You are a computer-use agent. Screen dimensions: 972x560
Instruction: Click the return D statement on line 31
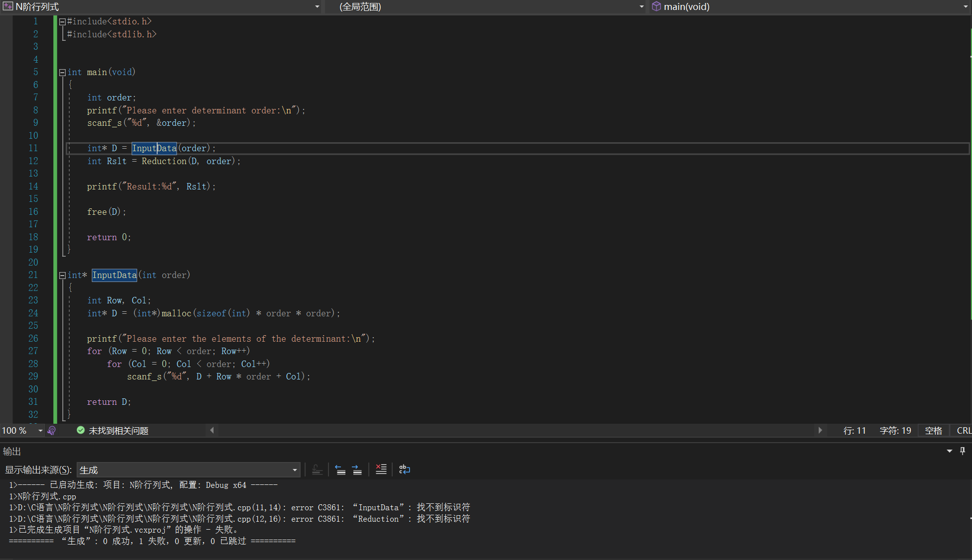(x=109, y=402)
